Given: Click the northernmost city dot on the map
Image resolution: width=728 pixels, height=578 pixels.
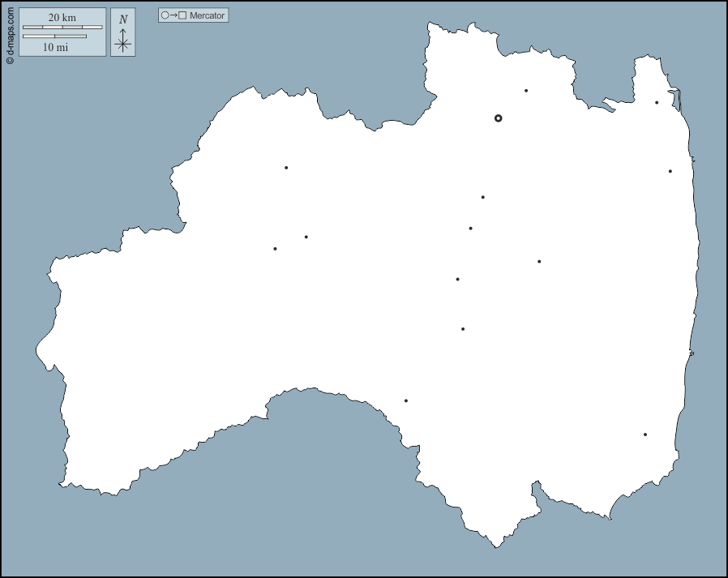Looking at the screenshot, I should (x=526, y=91).
